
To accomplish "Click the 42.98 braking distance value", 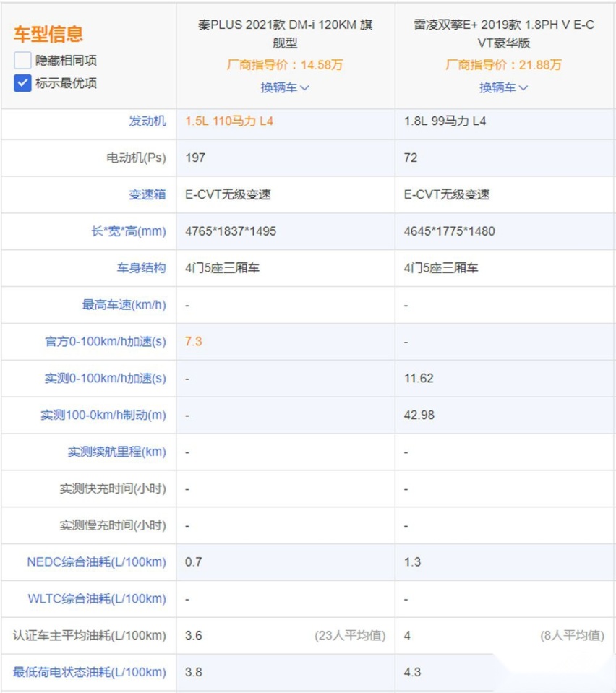I will coord(419,415).
